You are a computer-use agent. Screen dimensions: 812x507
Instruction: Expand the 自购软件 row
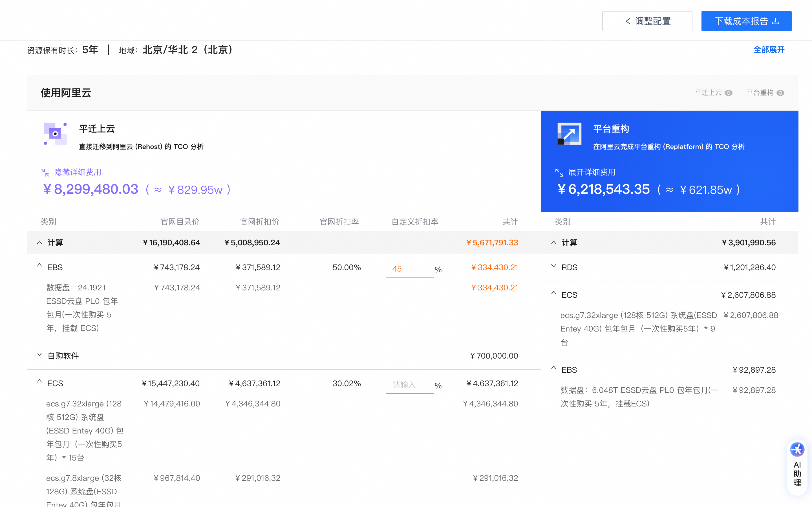(x=39, y=354)
